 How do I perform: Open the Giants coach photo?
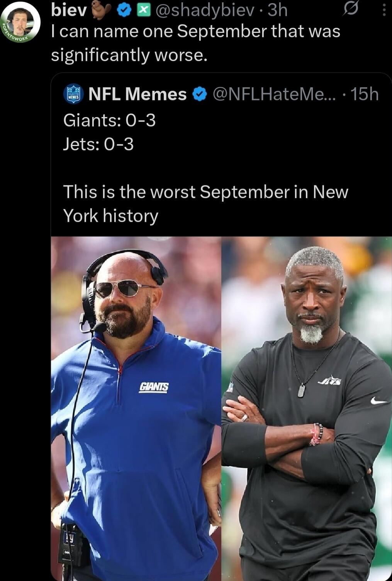pyautogui.click(x=136, y=408)
